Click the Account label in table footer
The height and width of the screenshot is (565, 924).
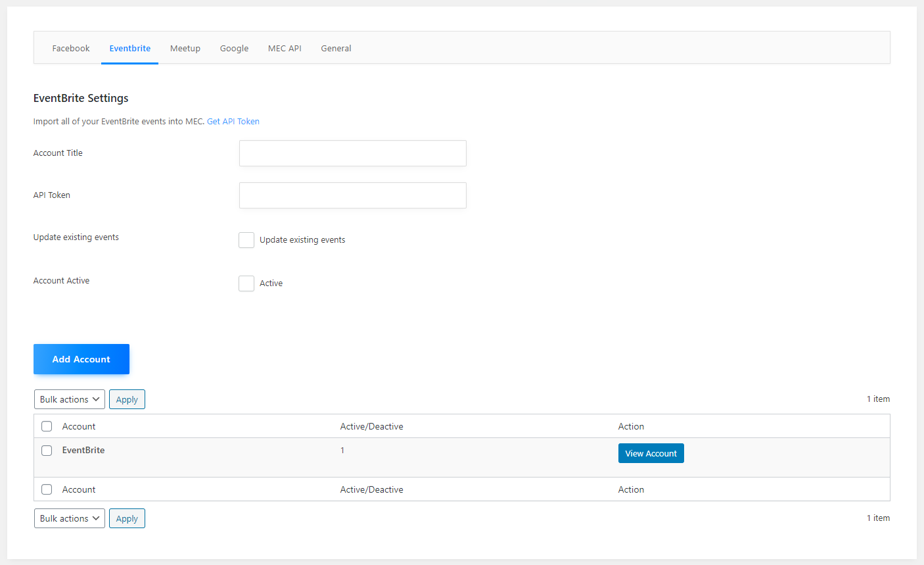coord(79,489)
